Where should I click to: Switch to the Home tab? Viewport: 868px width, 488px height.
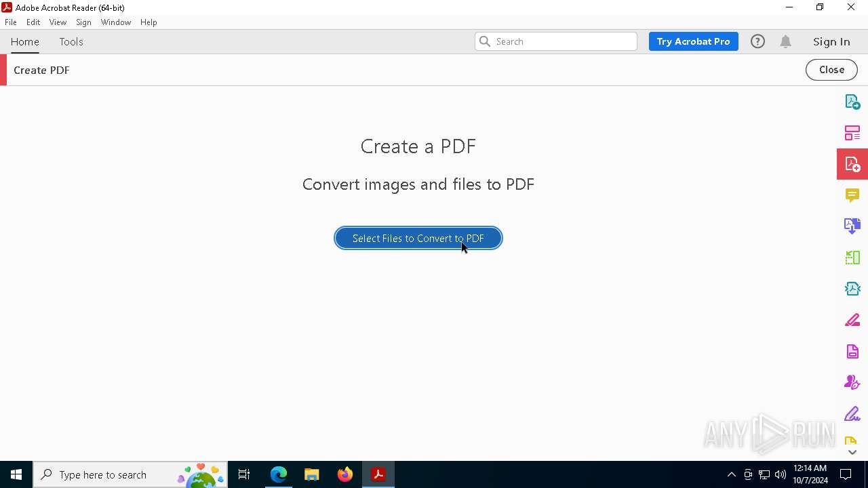pos(25,41)
